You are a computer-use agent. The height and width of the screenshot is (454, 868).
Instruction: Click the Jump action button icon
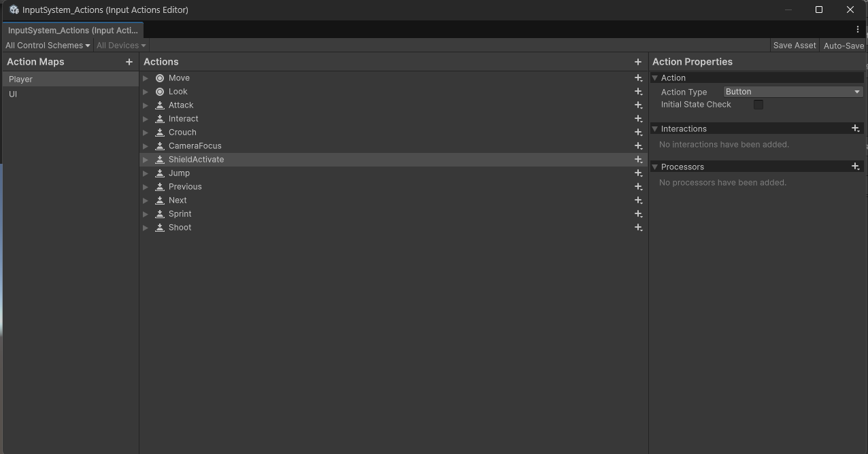[x=160, y=173]
